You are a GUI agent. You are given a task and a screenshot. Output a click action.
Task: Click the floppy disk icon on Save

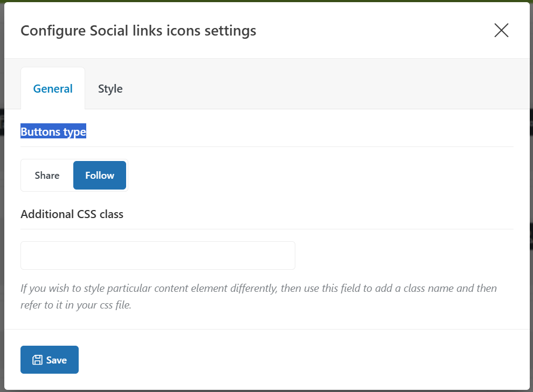tap(37, 360)
